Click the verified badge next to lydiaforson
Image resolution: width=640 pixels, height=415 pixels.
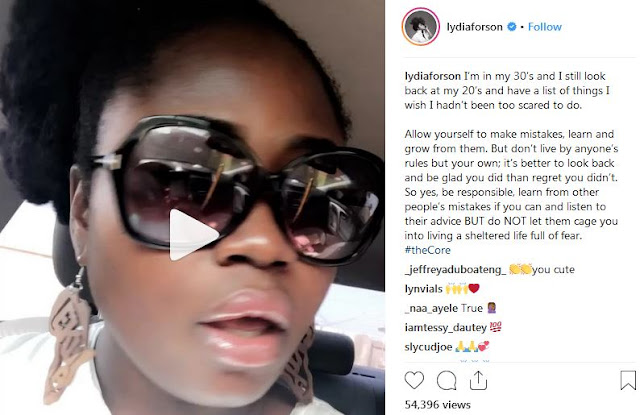[511, 27]
